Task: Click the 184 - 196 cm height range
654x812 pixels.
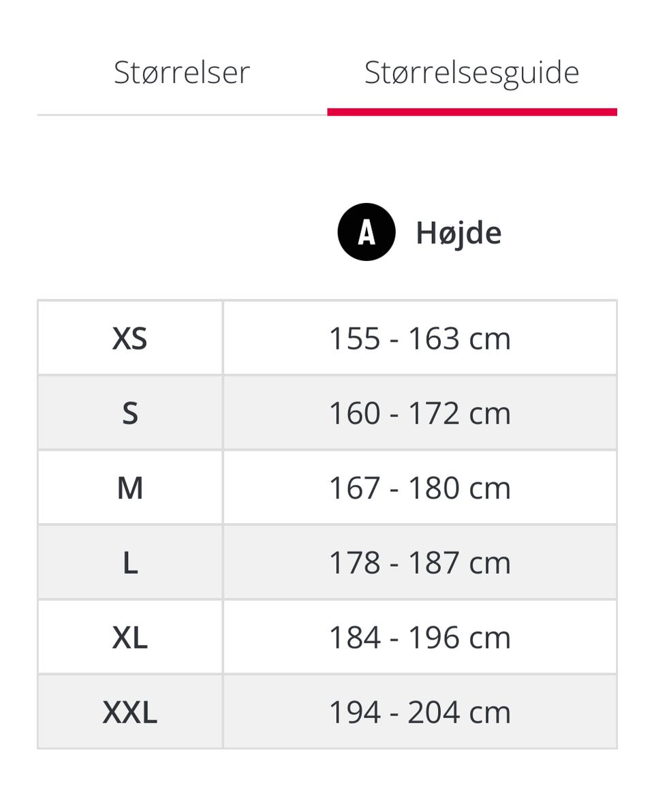Action: (x=420, y=638)
